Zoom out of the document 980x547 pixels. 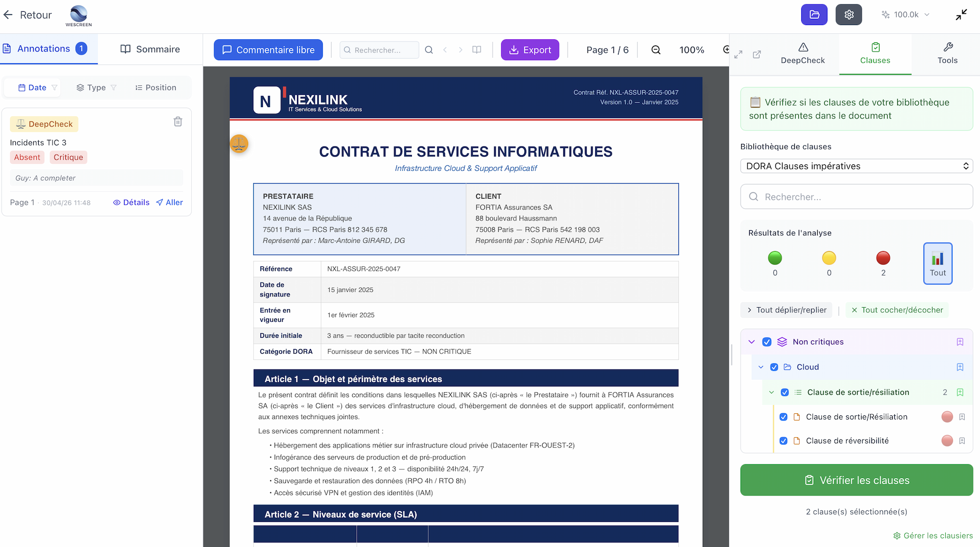click(656, 50)
